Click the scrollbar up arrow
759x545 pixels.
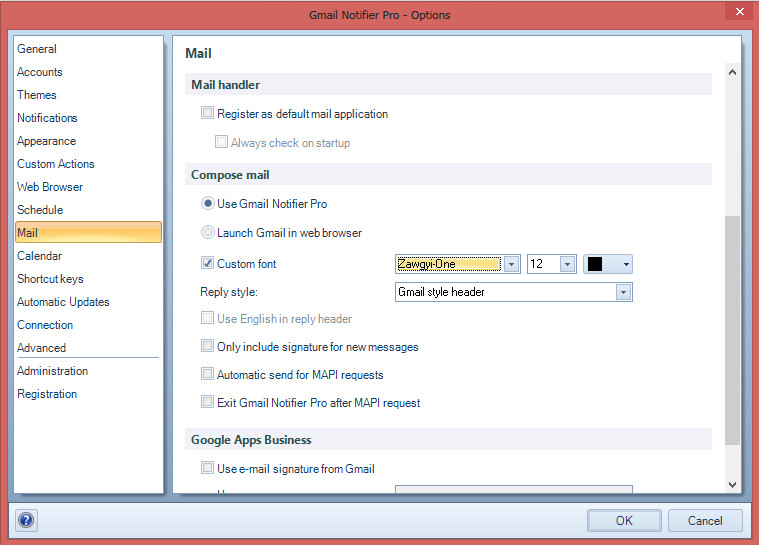tap(732, 73)
